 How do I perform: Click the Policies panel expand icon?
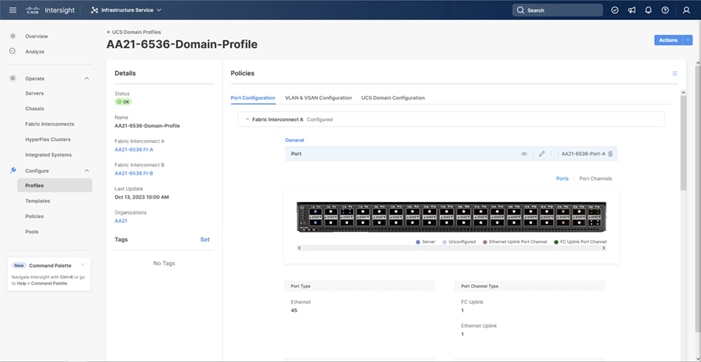click(x=675, y=73)
